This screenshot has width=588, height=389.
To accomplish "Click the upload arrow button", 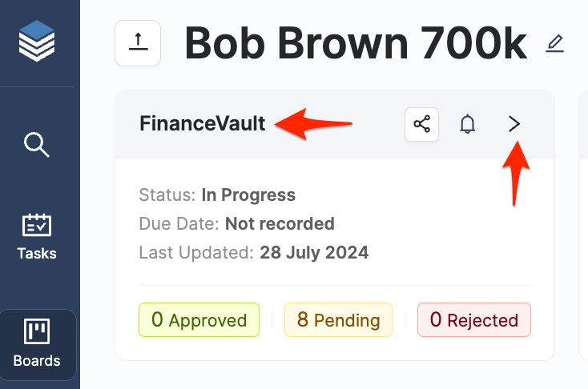I will [138, 43].
